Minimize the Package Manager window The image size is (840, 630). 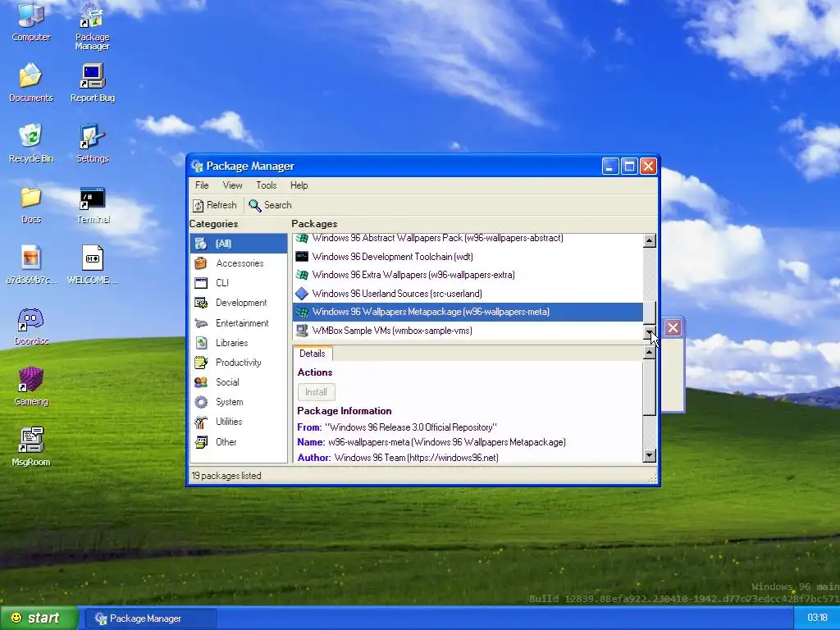point(610,166)
